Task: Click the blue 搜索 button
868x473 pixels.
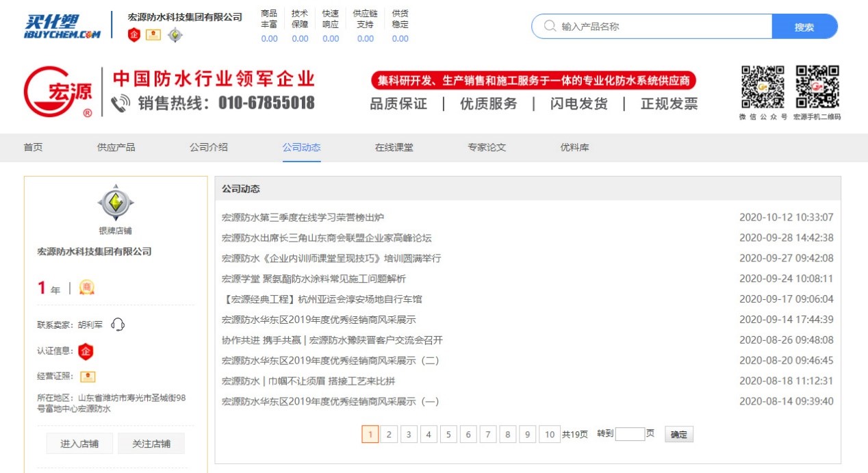Action: pyautogui.click(x=804, y=27)
